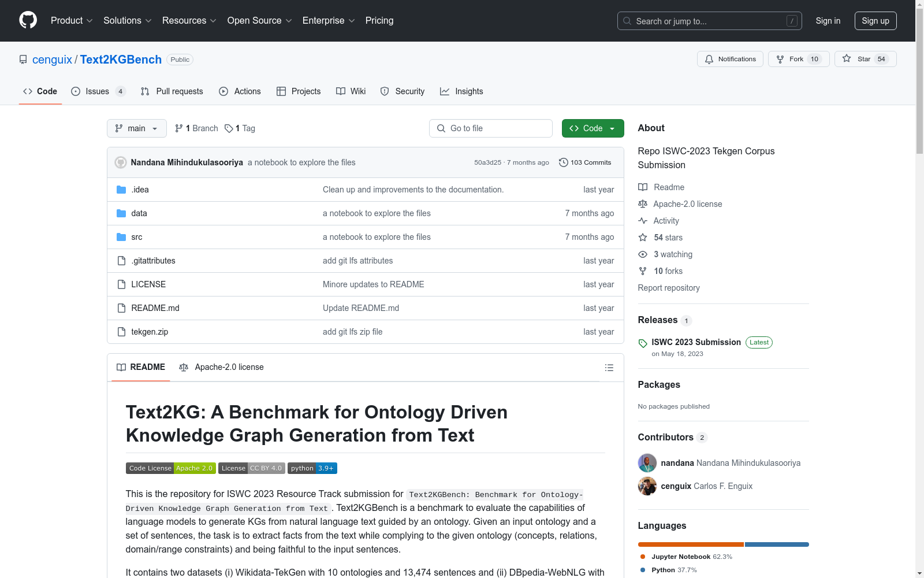Focus the Search or jump to field
924x578 pixels.
tap(710, 21)
